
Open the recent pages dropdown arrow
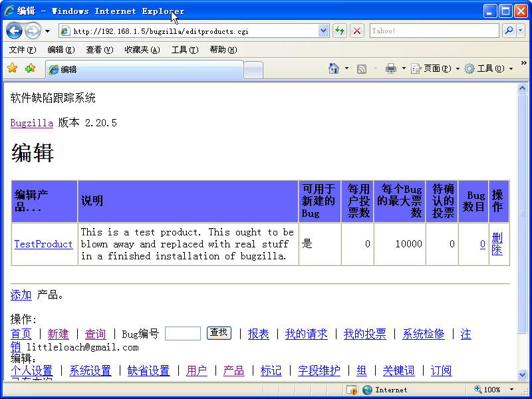tap(47, 31)
